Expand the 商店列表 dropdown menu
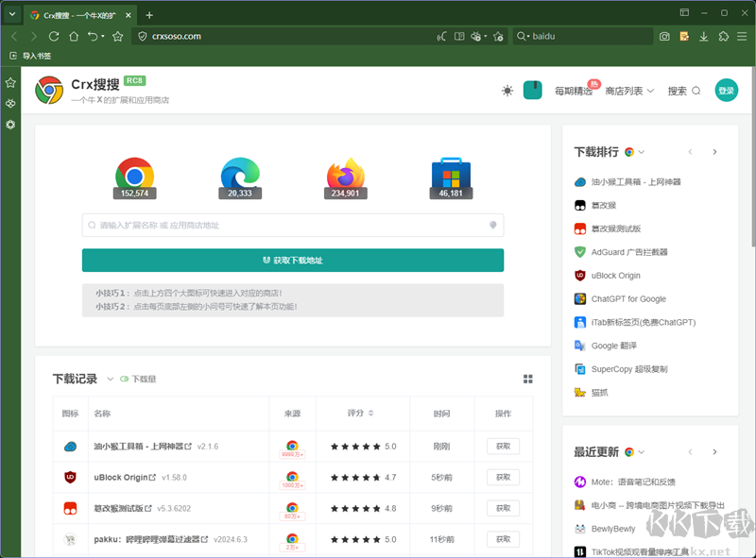The height and width of the screenshot is (558, 756). 629,91
